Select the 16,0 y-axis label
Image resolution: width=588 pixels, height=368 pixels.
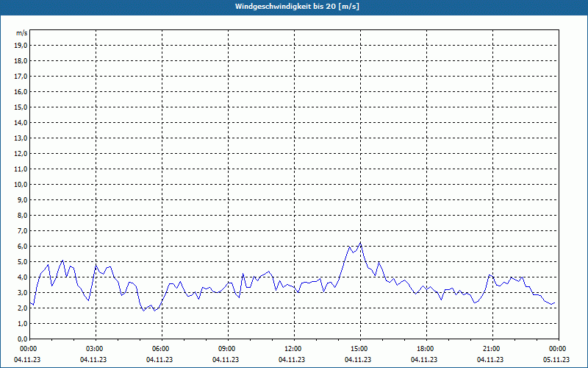point(21,91)
